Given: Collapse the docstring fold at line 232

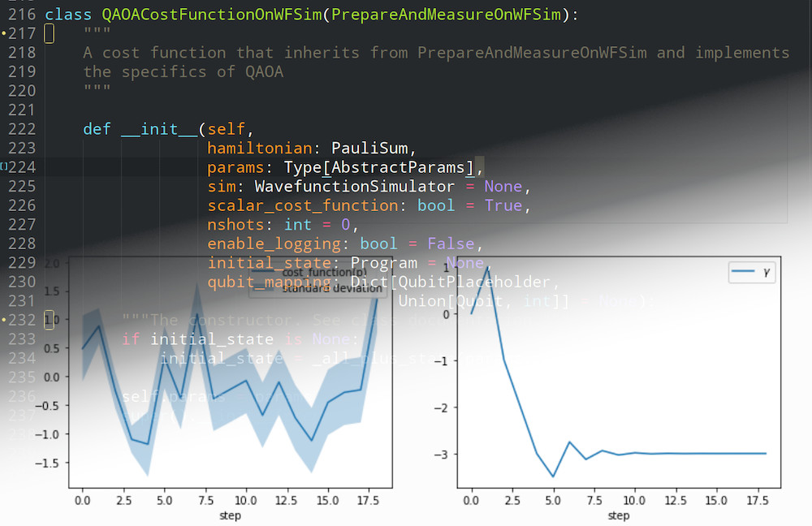Looking at the screenshot, I should 49,319.
